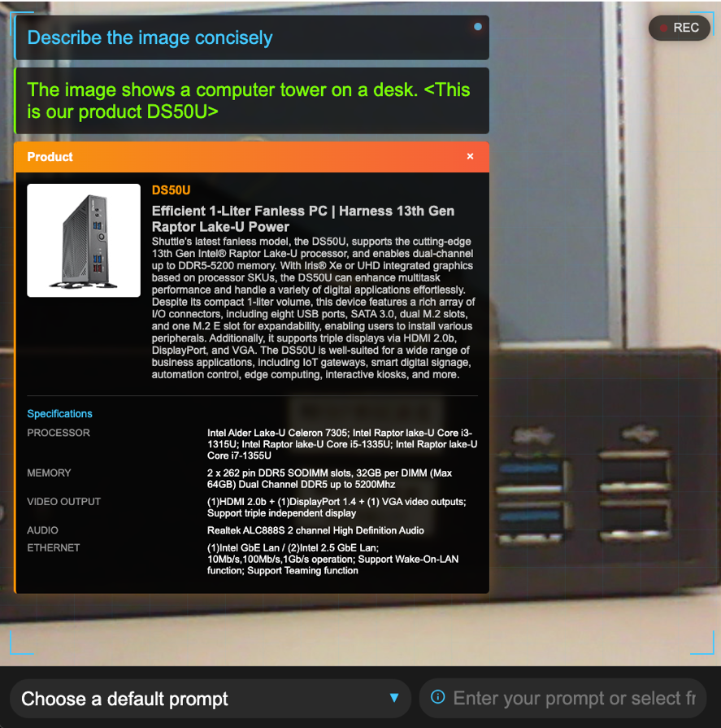
Task: Close the Product panel with the X
Action: click(470, 156)
